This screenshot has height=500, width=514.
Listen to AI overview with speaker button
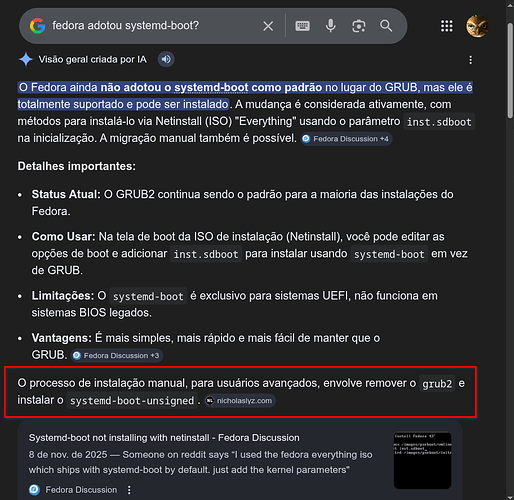(166, 59)
